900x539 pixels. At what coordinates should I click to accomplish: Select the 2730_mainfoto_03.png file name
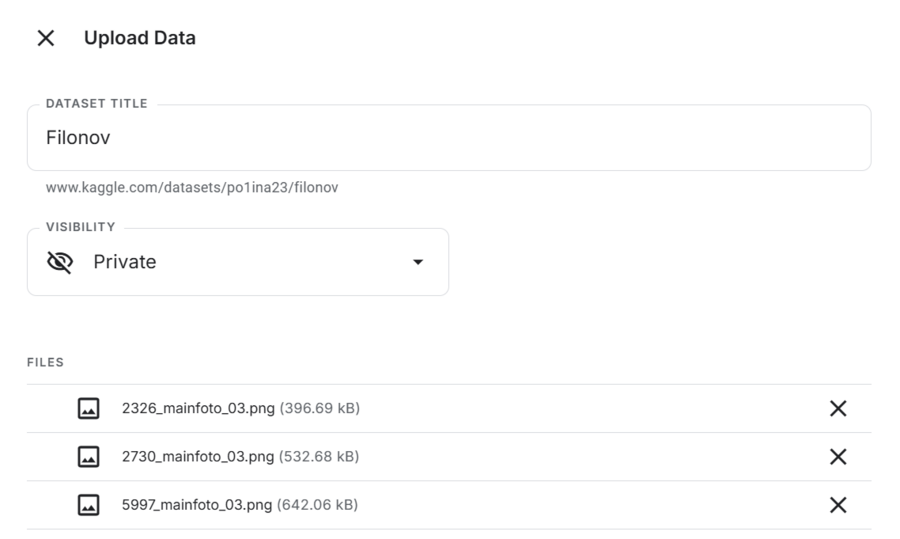pos(198,457)
